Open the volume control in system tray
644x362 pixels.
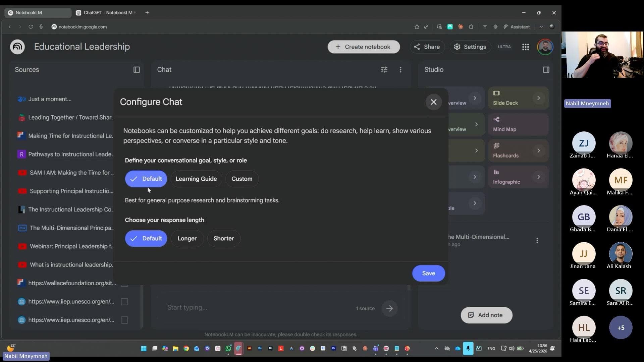click(x=512, y=349)
